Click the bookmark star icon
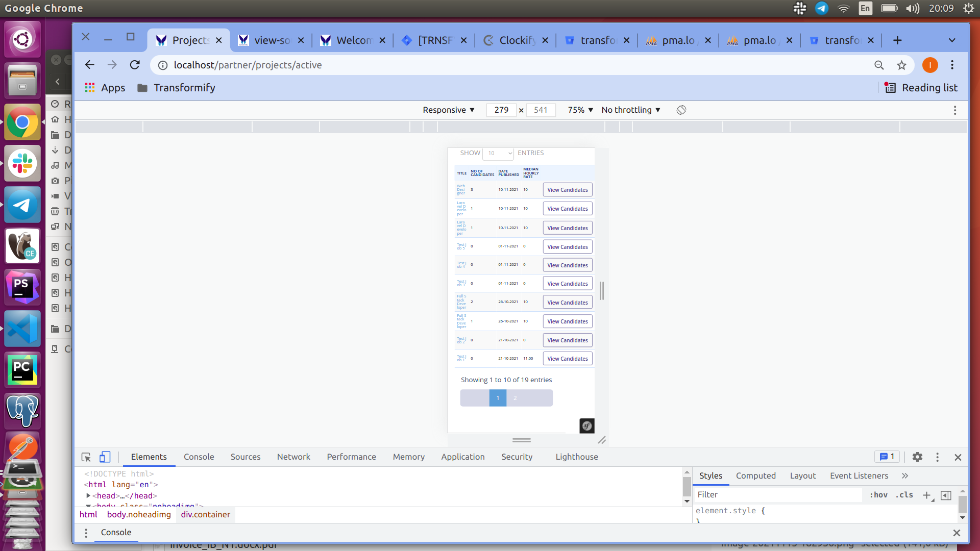 (901, 65)
